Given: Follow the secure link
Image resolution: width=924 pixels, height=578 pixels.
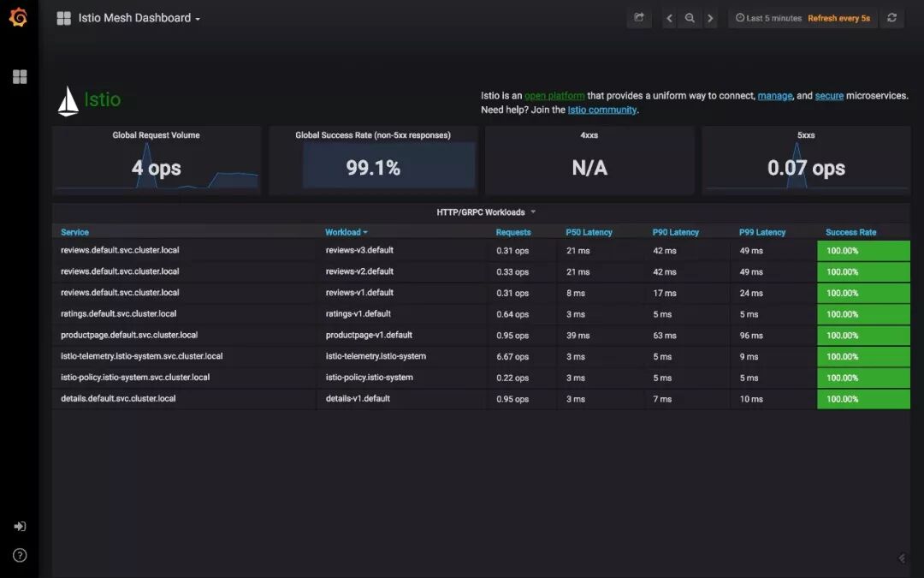Looking at the screenshot, I should (829, 96).
